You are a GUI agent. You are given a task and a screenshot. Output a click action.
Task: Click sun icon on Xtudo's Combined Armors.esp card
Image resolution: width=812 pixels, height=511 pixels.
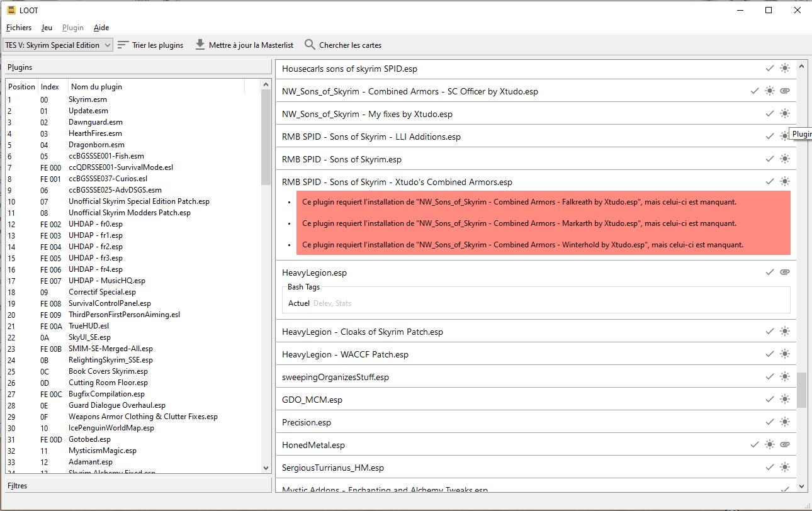point(784,181)
